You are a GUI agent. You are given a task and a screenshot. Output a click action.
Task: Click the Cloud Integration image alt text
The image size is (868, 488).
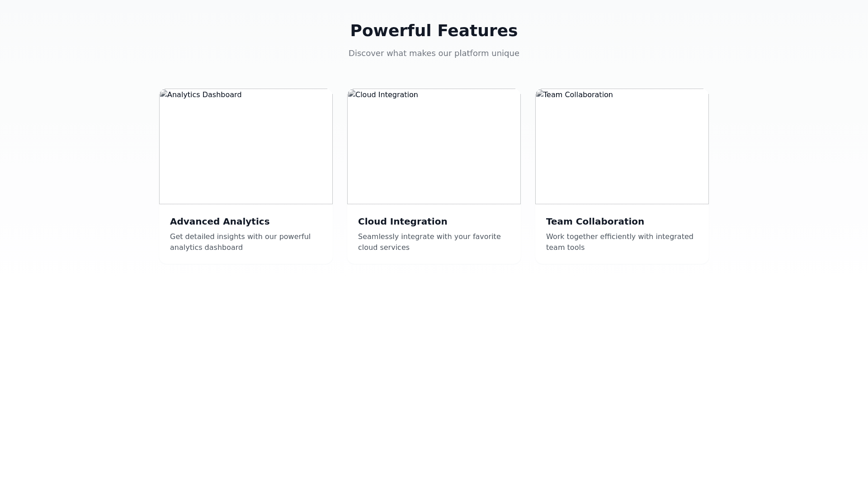387,95
